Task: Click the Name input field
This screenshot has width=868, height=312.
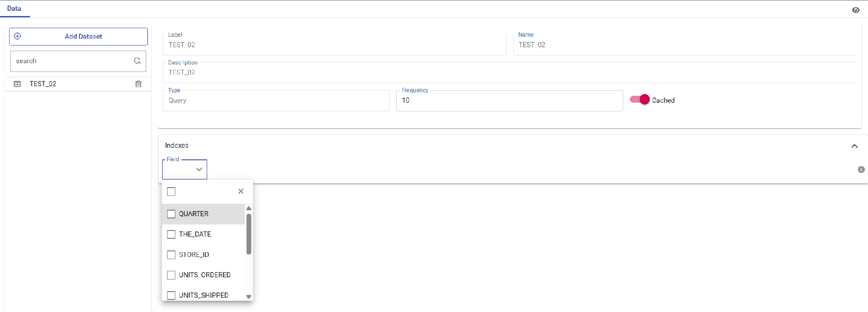Action: pyautogui.click(x=685, y=45)
